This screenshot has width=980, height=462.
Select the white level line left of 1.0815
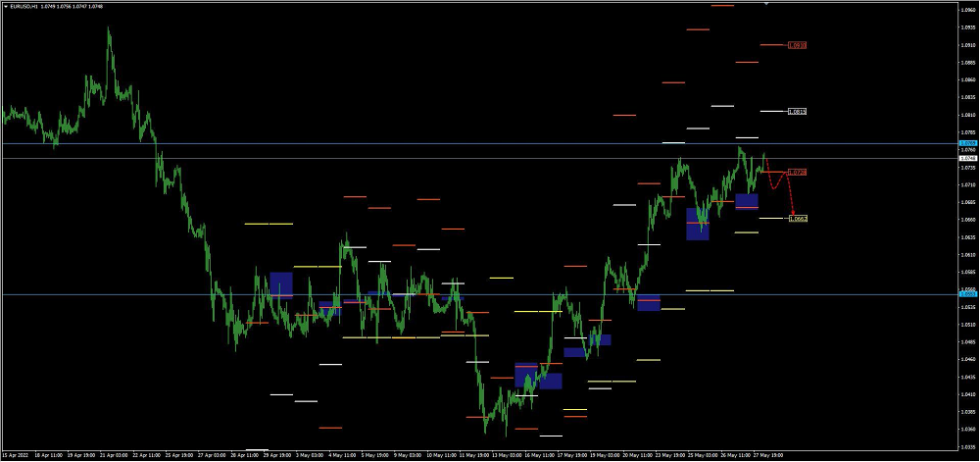click(772, 112)
